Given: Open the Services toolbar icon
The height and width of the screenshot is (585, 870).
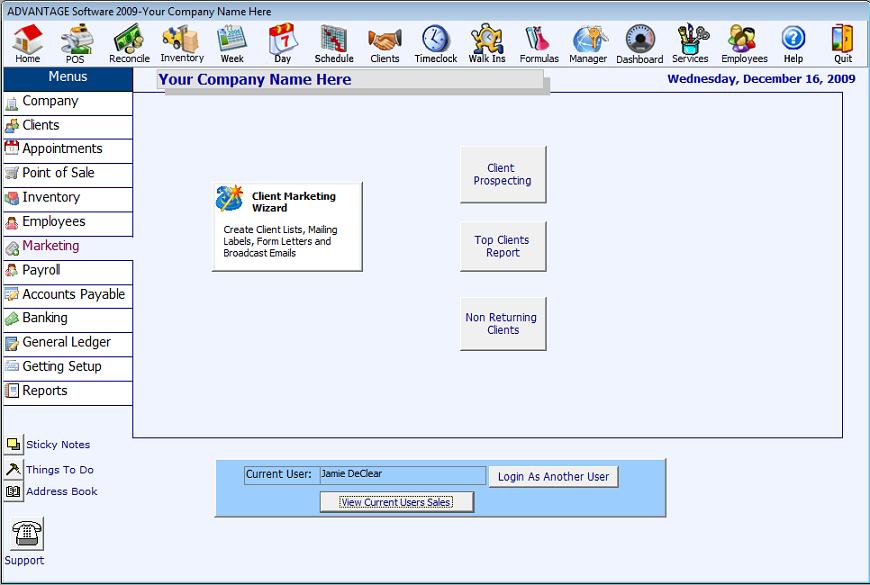Looking at the screenshot, I should [690, 43].
